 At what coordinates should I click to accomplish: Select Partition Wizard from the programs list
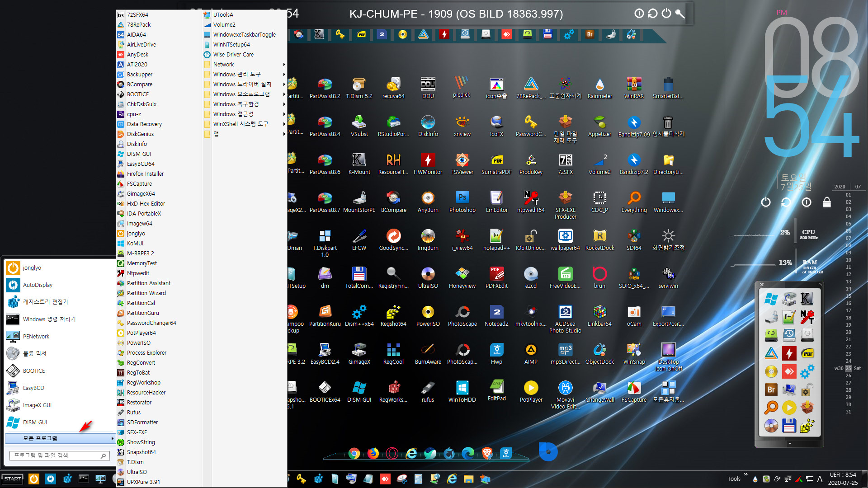click(158, 293)
